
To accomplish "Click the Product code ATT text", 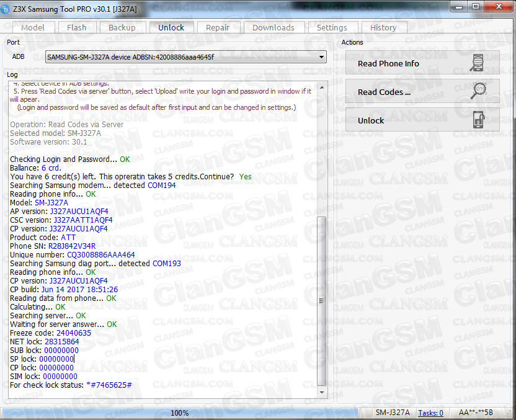I will (x=43, y=238).
